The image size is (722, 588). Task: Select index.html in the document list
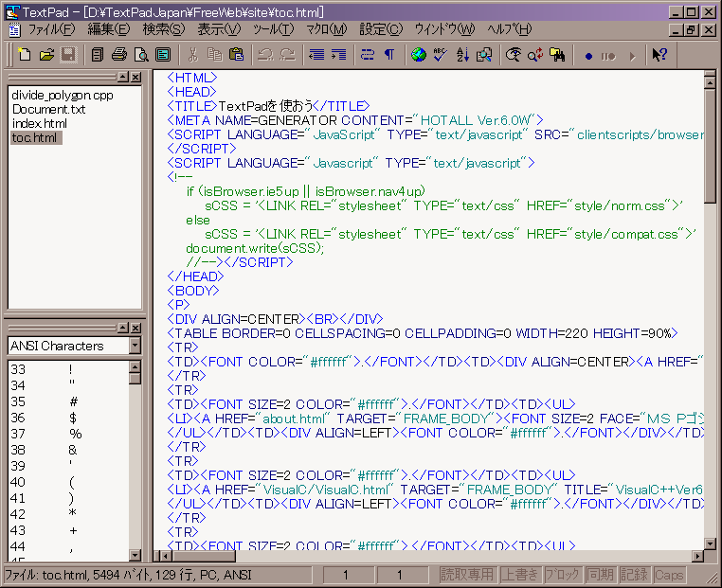[40, 124]
